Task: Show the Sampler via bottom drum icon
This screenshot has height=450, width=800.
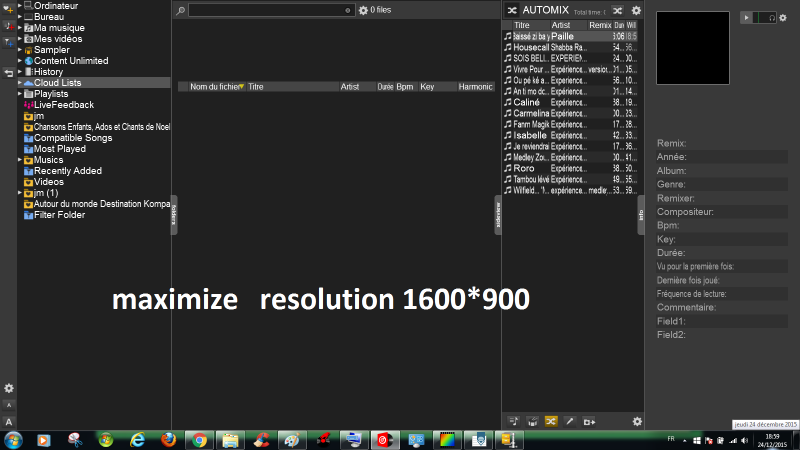Action: pyautogui.click(x=532, y=421)
